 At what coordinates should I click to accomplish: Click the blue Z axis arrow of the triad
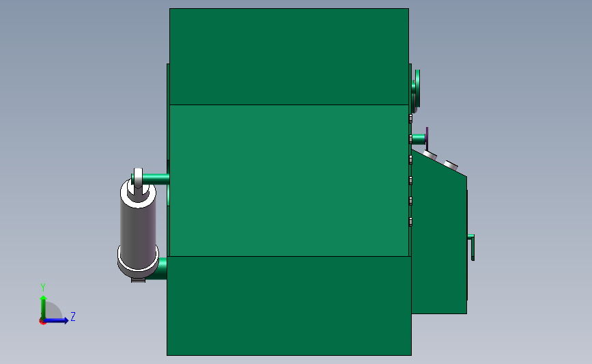pos(57,320)
